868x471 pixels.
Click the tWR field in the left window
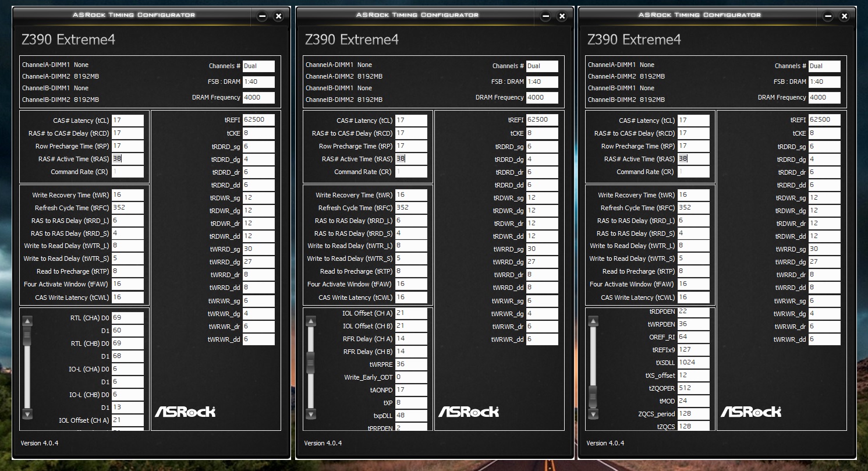coord(127,195)
